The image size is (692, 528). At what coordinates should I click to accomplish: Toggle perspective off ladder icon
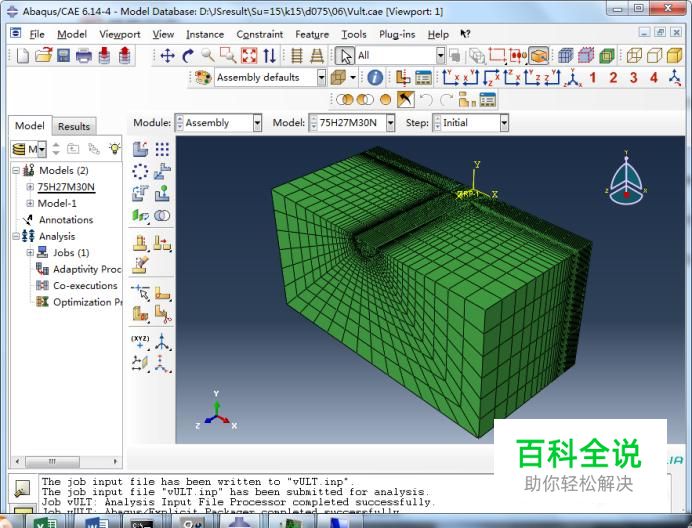pos(297,56)
